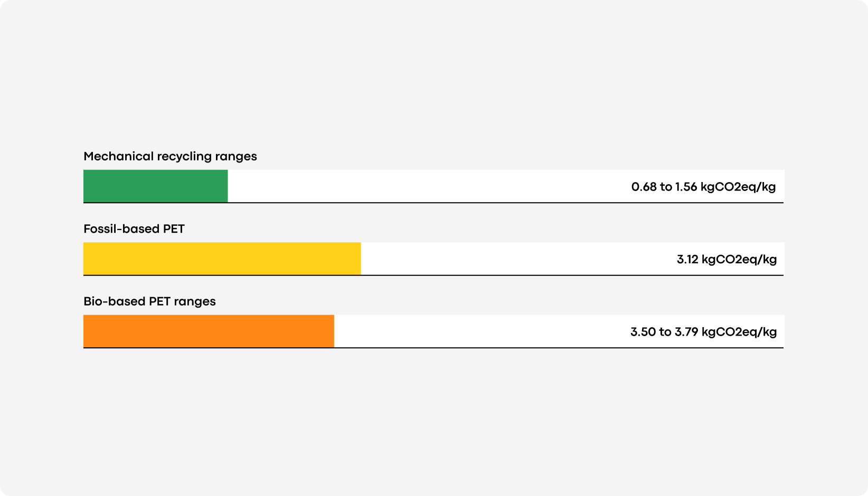This screenshot has width=868, height=496.
Task: Click the 3.50 to 3.79 kgCO2eq/kg value
Action: 703,332
